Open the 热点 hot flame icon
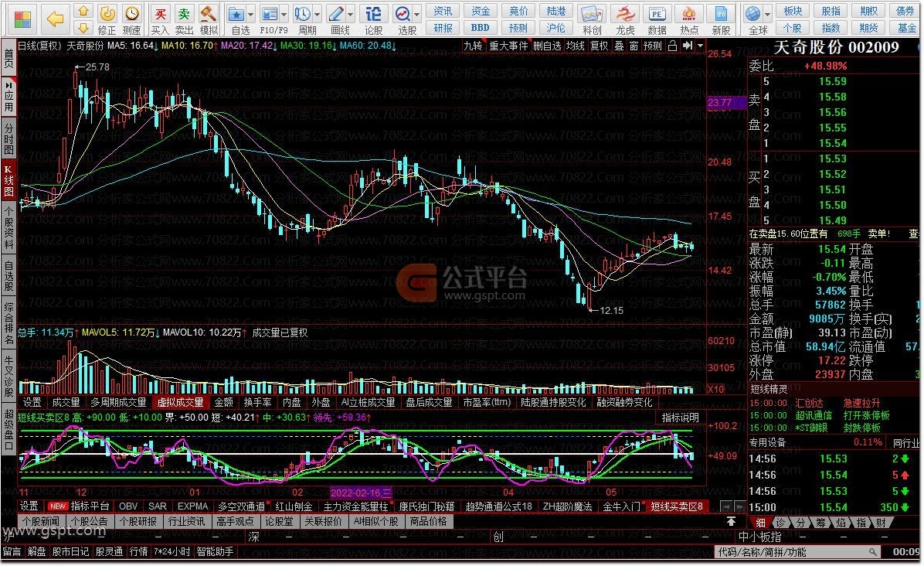The image size is (924, 566). [x=689, y=14]
